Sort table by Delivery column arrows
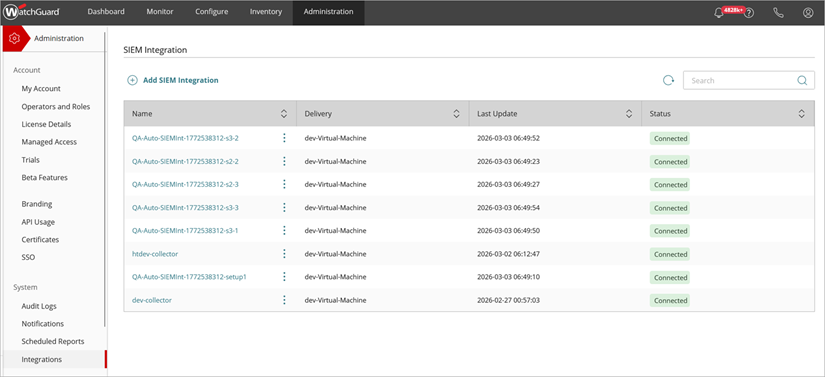The height and width of the screenshot is (377, 825). coord(456,114)
